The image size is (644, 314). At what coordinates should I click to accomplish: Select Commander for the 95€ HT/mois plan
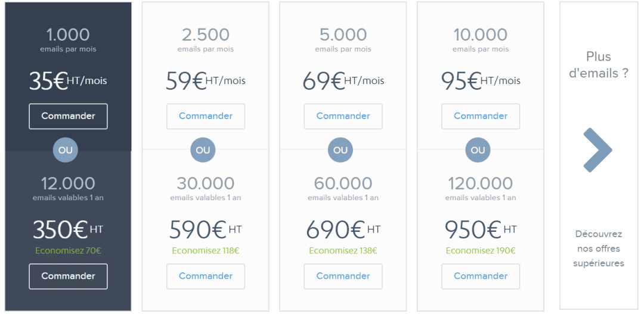point(481,116)
